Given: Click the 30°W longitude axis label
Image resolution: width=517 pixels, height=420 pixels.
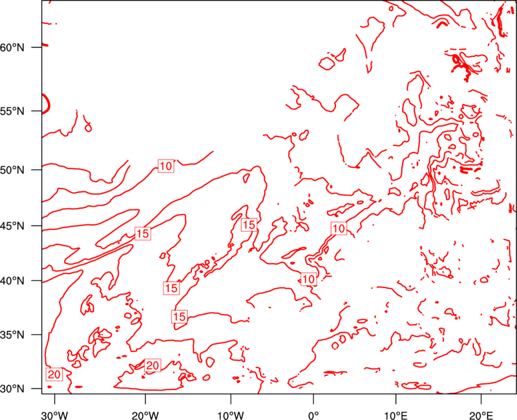Looking at the screenshot, I should point(54,415).
